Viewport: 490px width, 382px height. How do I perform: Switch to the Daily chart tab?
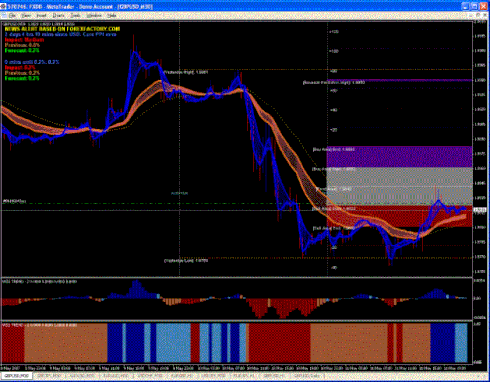coord(306,376)
